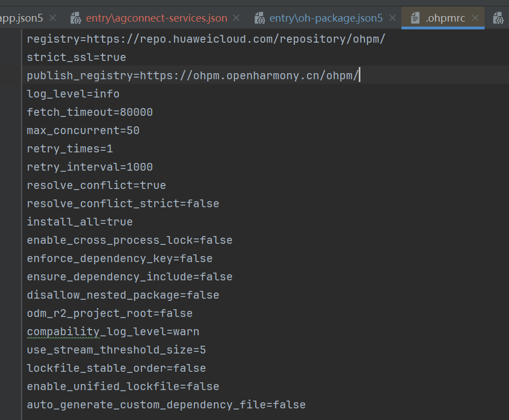The image size is (509, 420).
Task: Click the ohpm.openharmony.cn publish registry URL
Action: point(250,75)
